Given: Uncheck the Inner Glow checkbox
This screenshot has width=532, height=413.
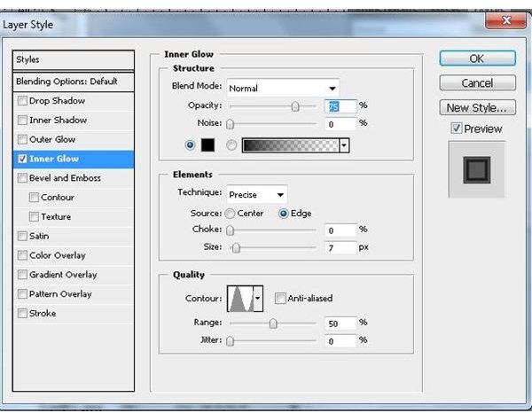Looking at the screenshot, I should pyautogui.click(x=22, y=159).
